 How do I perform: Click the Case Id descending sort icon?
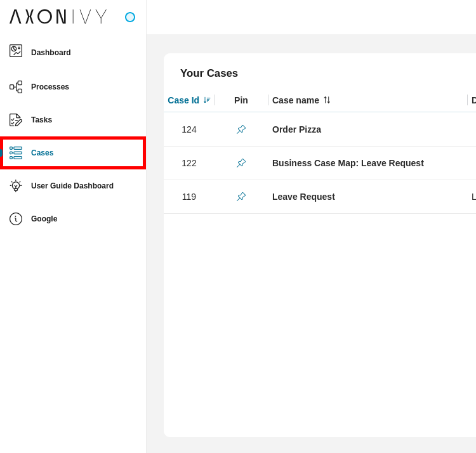click(x=207, y=100)
